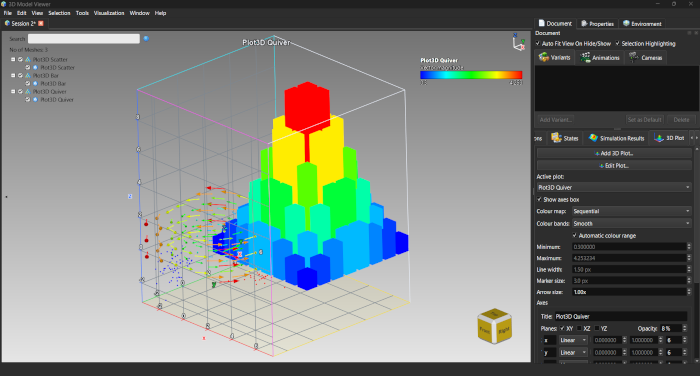700x376 pixels.
Task: Click the Set as Default button
Action: pos(644,120)
